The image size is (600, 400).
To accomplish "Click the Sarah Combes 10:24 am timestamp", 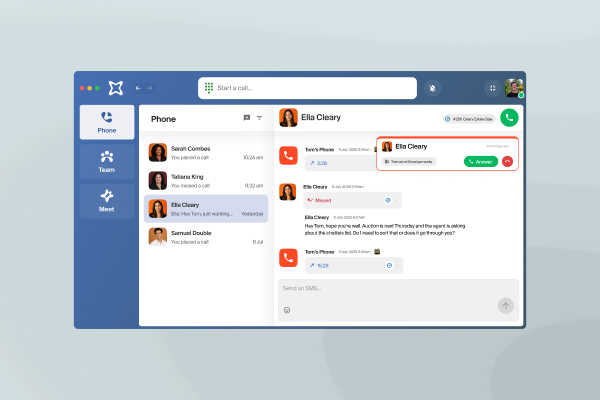I will (x=253, y=157).
